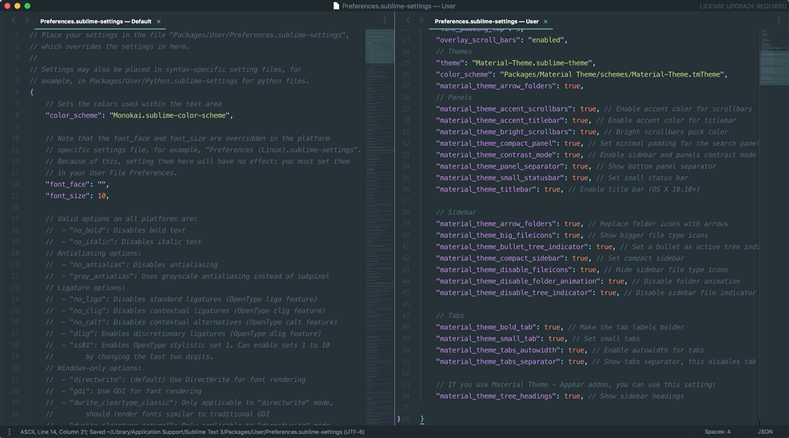Image resolution: width=789 pixels, height=438 pixels.
Task: Click the green zoom window button
Action: [x=27, y=6]
